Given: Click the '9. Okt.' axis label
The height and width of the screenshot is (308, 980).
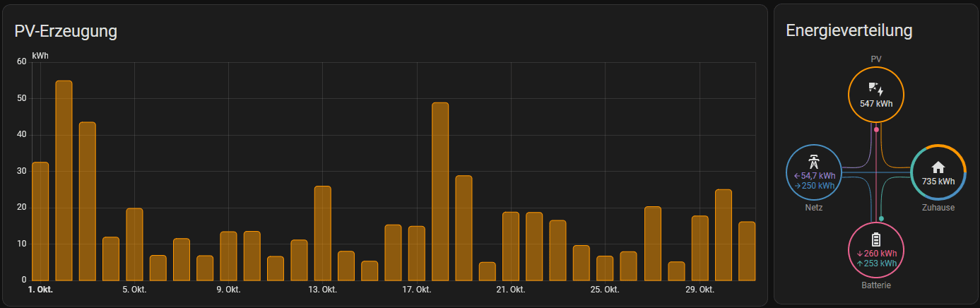Looking at the screenshot, I should 229,290.
